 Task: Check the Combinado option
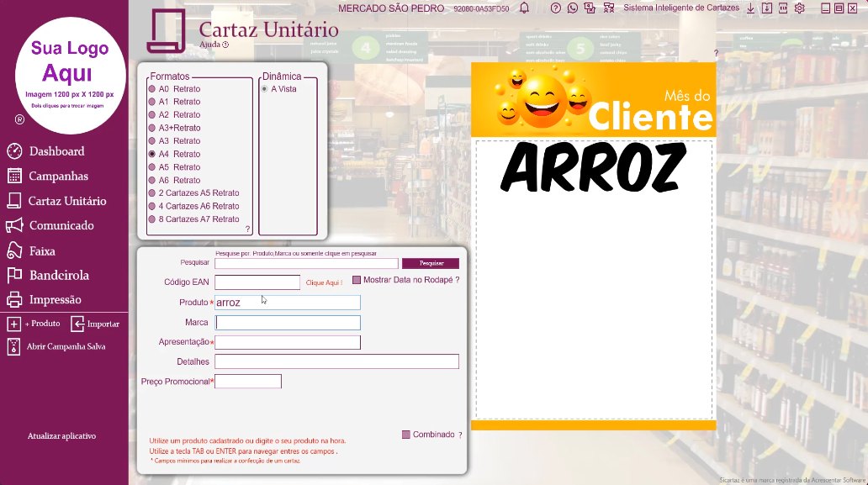405,435
